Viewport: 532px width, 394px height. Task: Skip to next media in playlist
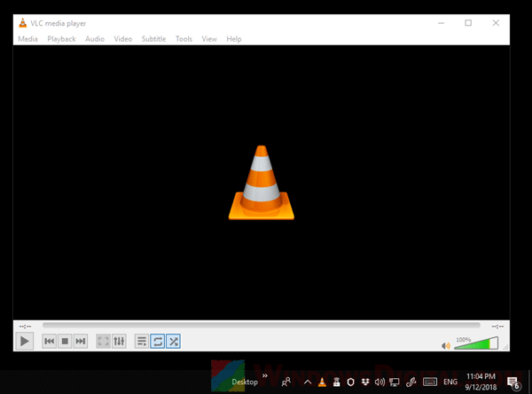pos(81,341)
